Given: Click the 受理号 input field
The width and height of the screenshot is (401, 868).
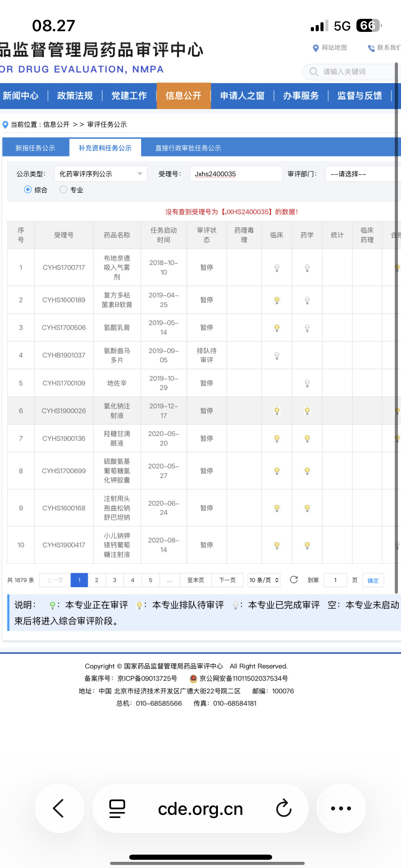Looking at the screenshot, I should (236, 174).
